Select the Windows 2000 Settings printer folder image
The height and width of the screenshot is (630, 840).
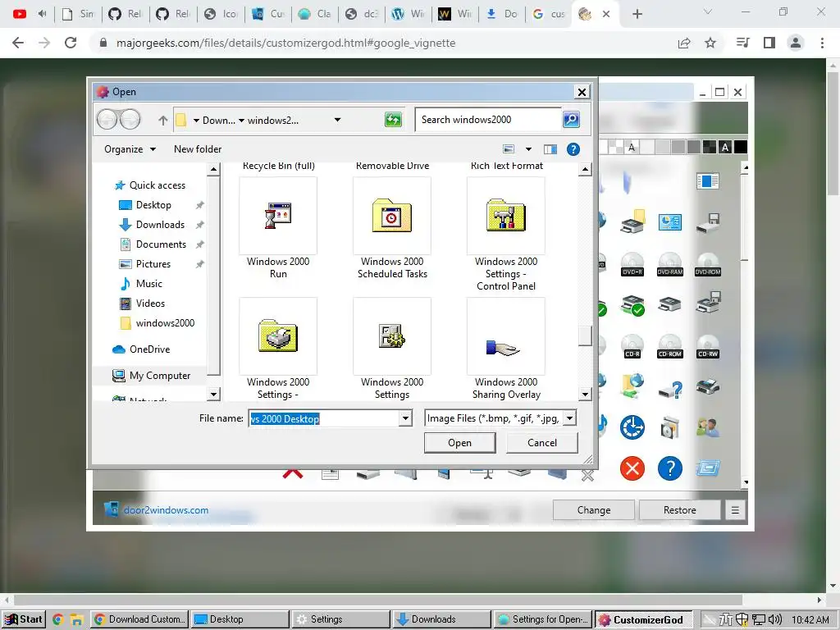tap(278, 336)
